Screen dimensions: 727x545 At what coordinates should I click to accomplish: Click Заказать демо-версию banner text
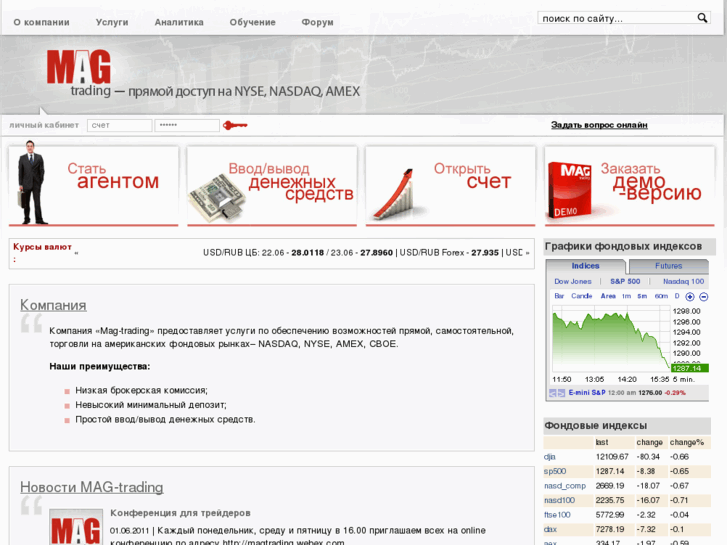click(651, 182)
